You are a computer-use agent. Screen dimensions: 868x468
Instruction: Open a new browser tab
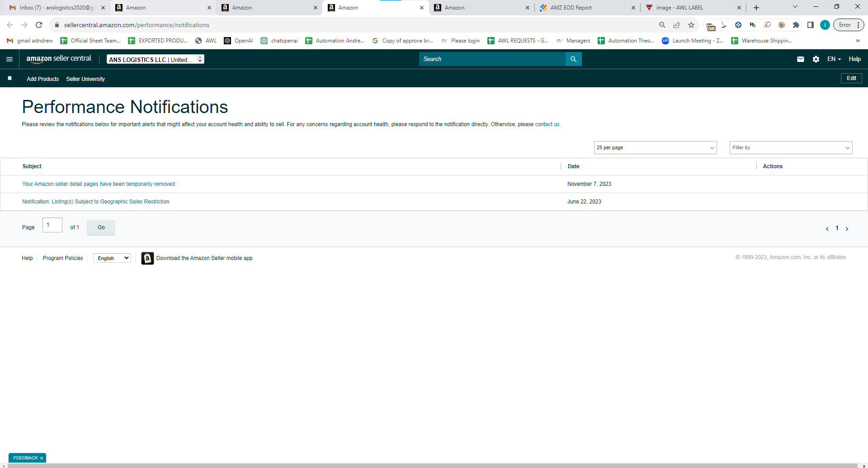(756, 8)
